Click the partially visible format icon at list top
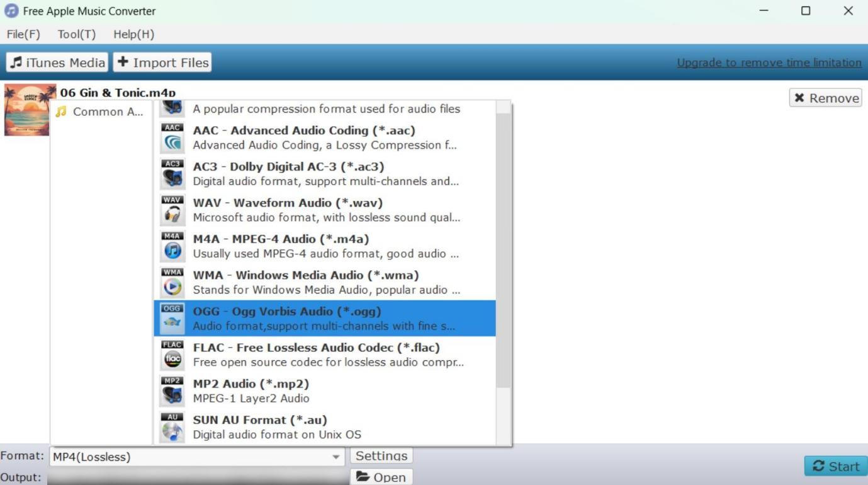The image size is (868, 485). click(x=172, y=108)
